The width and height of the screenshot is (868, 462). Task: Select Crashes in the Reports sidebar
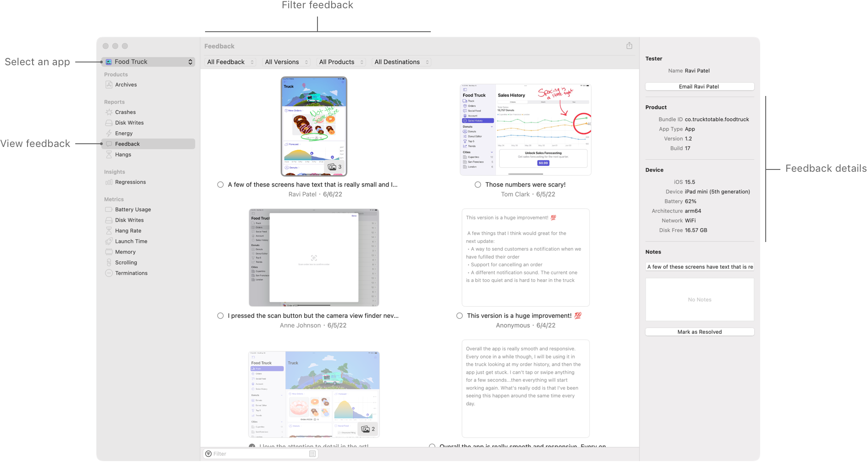(x=126, y=112)
